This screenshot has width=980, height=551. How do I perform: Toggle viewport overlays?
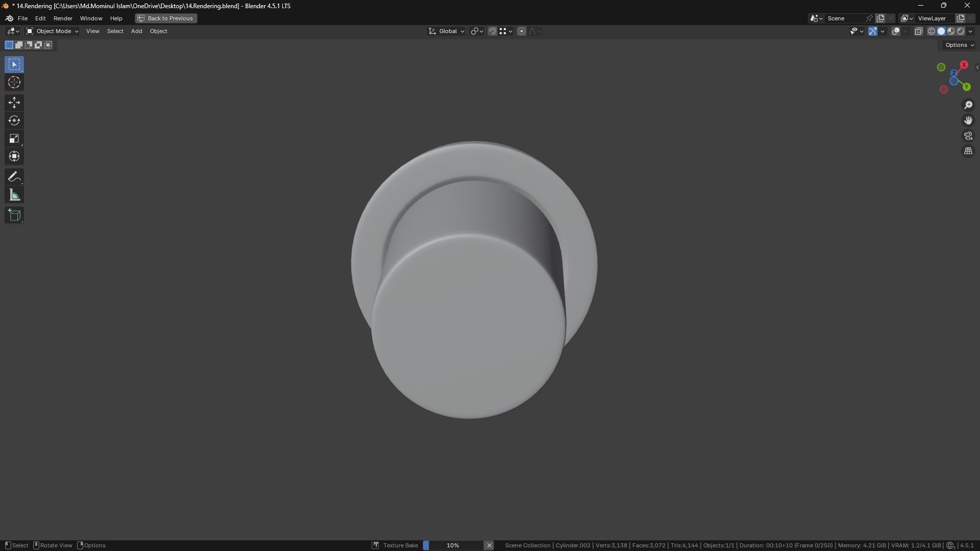click(895, 32)
